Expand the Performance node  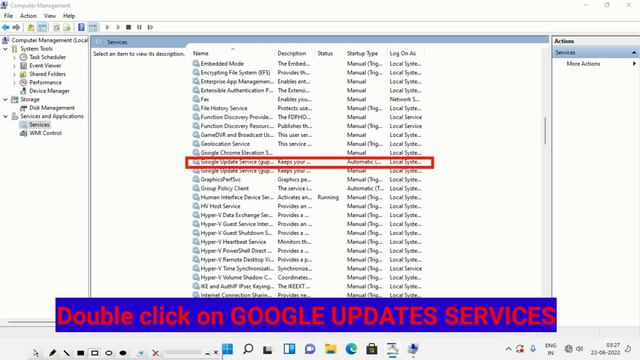click(15, 82)
